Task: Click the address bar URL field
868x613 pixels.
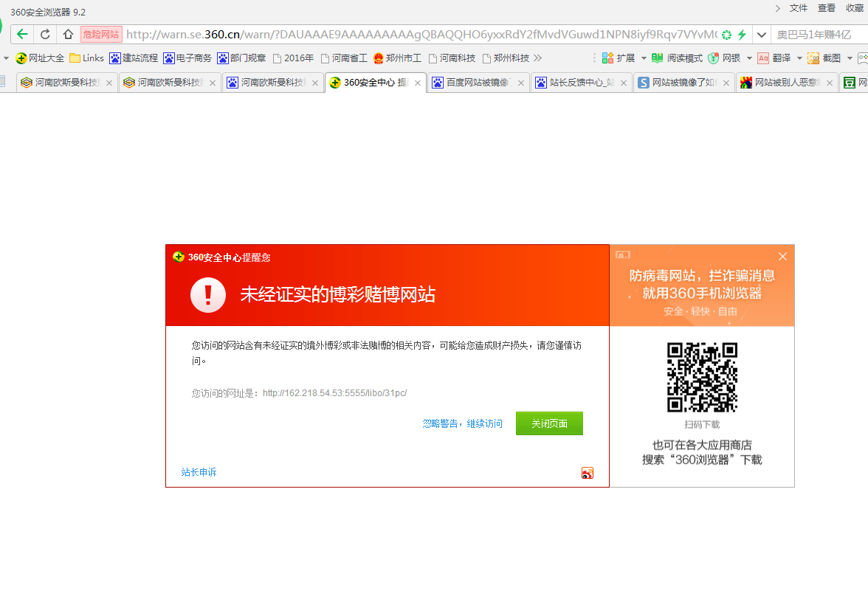Action: click(421, 35)
